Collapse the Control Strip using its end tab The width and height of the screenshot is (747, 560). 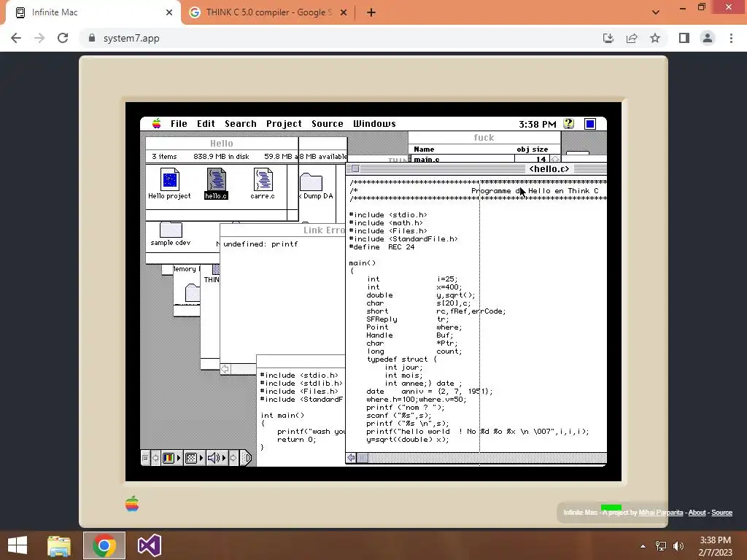pos(245,458)
